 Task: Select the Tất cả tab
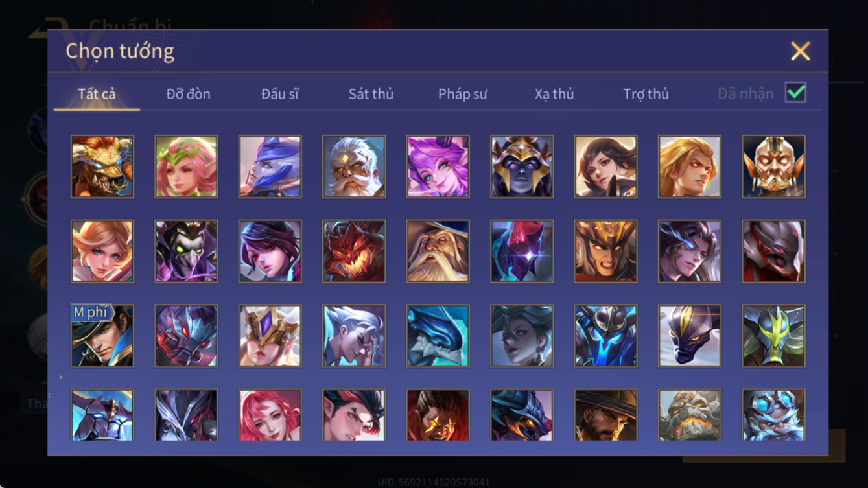(97, 94)
